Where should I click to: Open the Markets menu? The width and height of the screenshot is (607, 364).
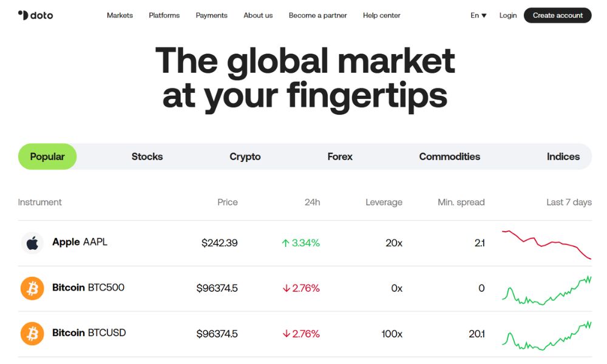(120, 15)
